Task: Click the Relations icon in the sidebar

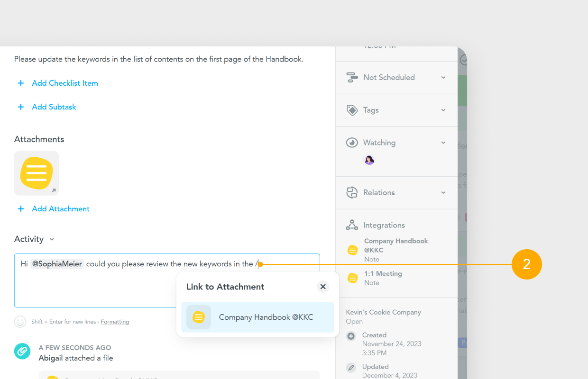Action: (352, 192)
